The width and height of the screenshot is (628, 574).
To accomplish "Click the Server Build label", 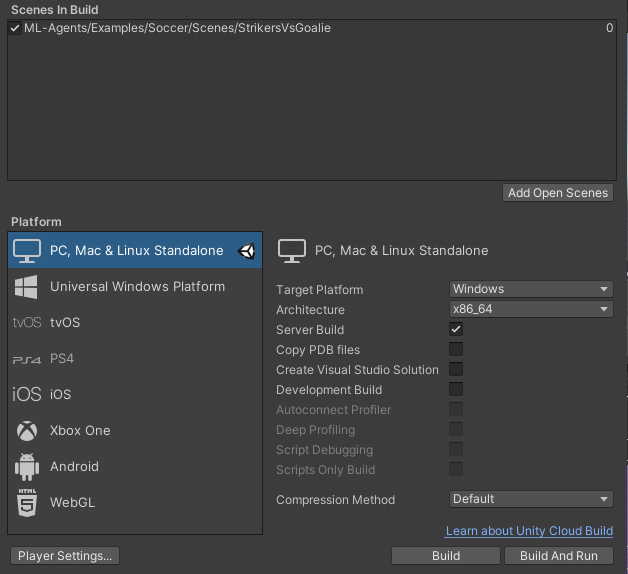I will [310, 330].
